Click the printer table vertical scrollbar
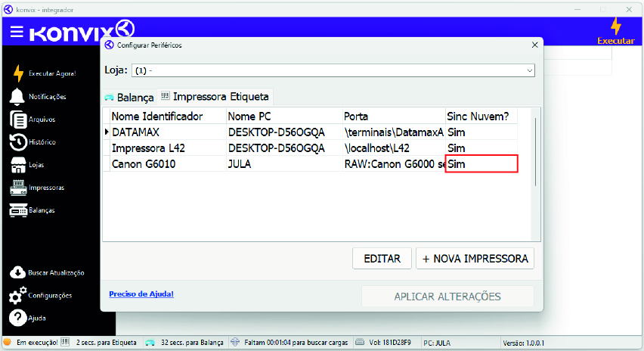The width and height of the screenshot is (644, 351). click(535, 152)
